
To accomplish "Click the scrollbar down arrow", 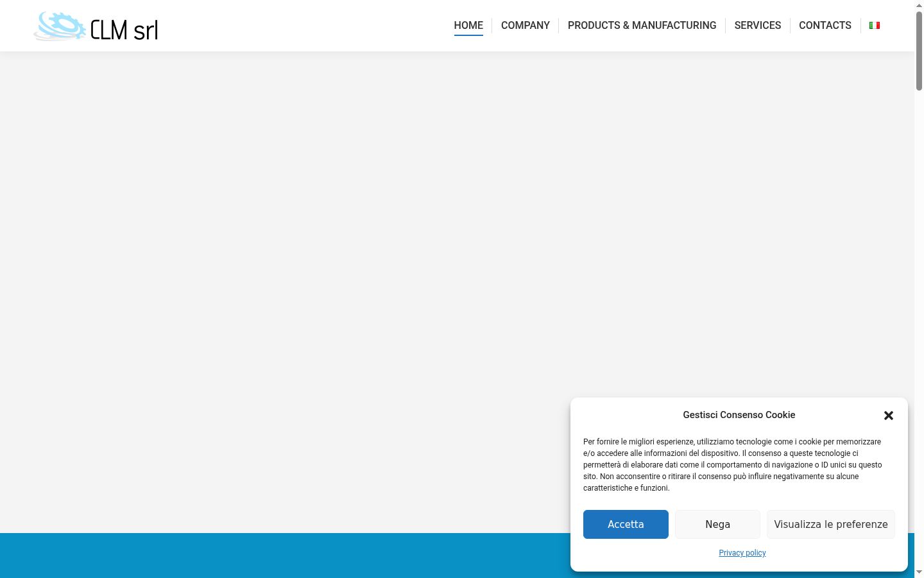I will click(x=919, y=572).
